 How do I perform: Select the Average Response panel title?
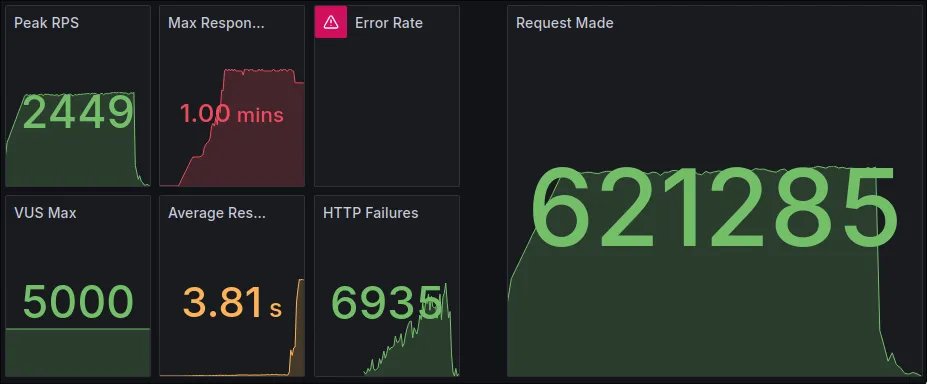pyautogui.click(x=217, y=213)
